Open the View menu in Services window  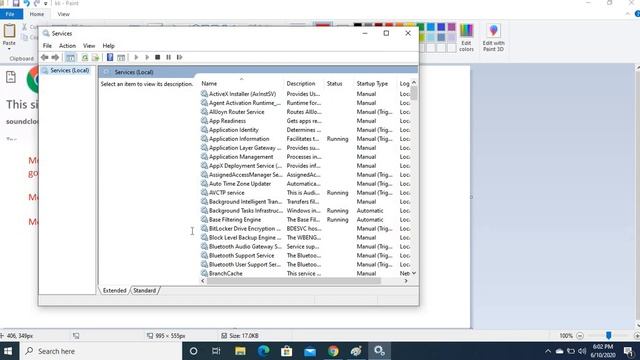[x=89, y=46]
